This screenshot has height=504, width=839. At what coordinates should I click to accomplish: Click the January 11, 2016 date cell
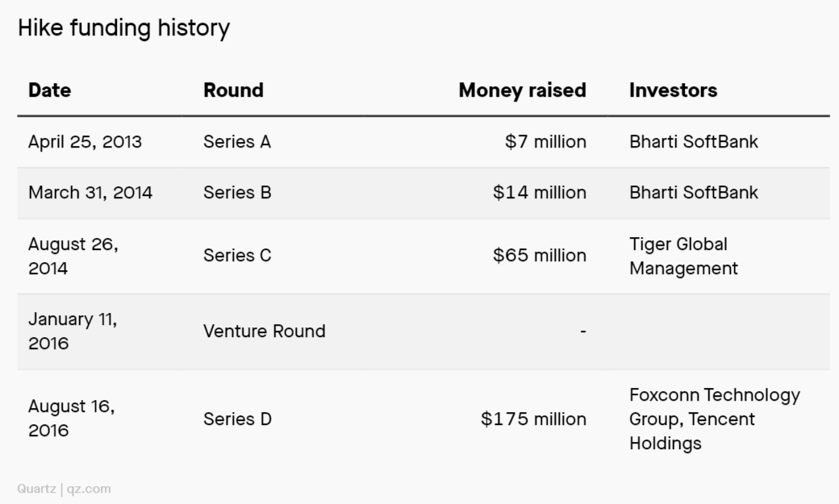pyautogui.click(x=73, y=331)
